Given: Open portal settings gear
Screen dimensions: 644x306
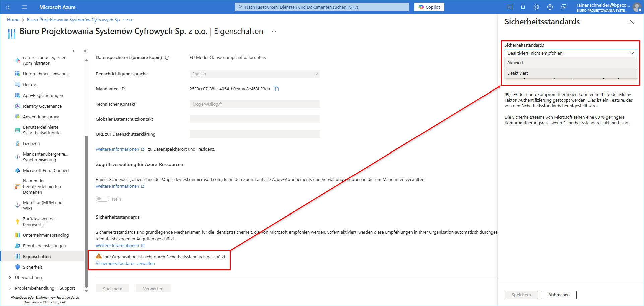Looking at the screenshot, I should (536, 7).
